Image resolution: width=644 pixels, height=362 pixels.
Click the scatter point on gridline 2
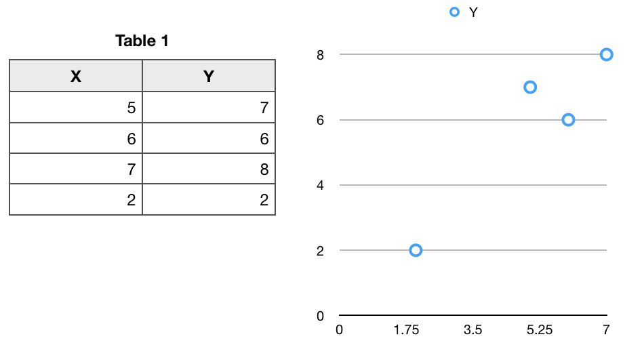pyautogui.click(x=416, y=250)
